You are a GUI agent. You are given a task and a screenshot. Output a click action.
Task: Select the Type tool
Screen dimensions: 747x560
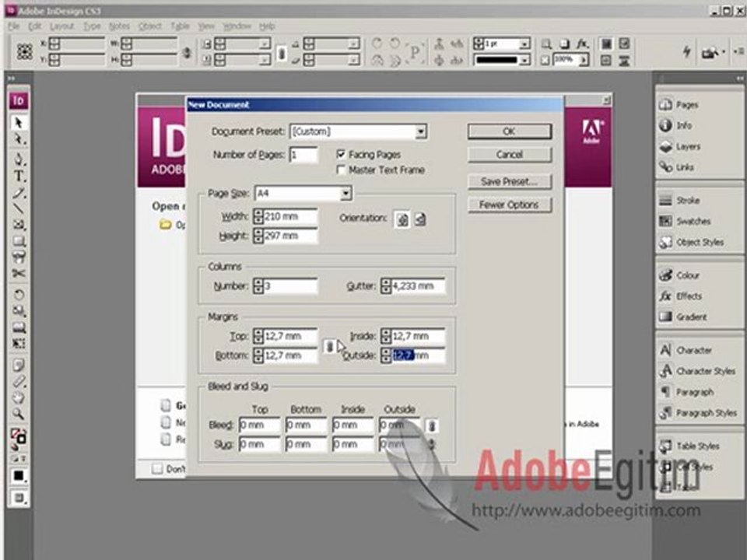(19, 176)
